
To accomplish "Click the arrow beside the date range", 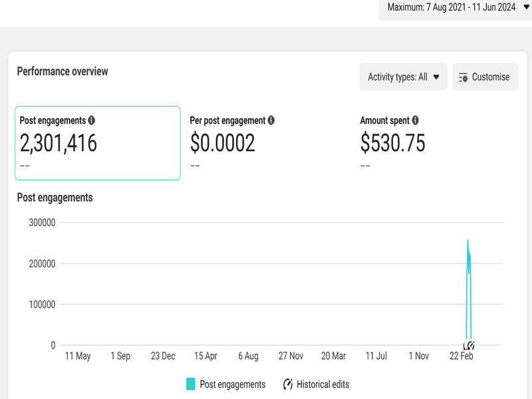I will [526, 7].
